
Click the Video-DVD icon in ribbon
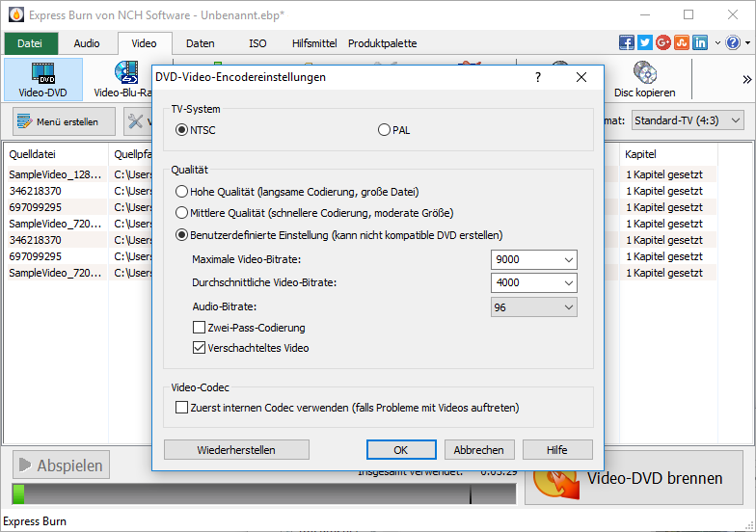42,73
